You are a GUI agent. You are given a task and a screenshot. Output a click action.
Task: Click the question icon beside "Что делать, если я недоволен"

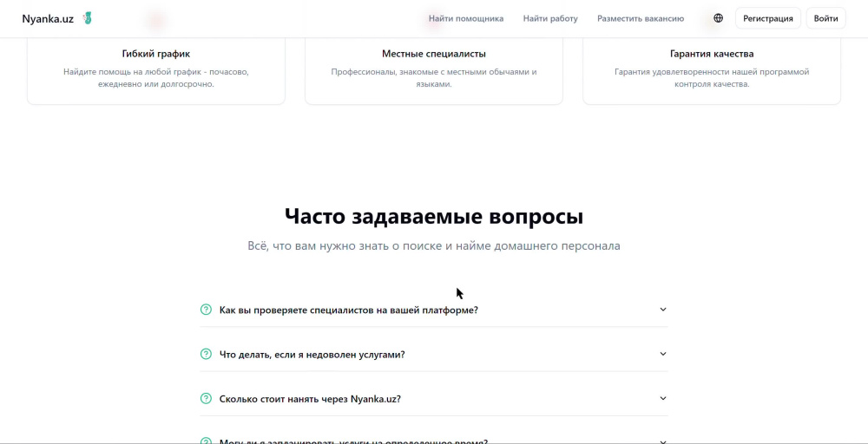point(206,354)
